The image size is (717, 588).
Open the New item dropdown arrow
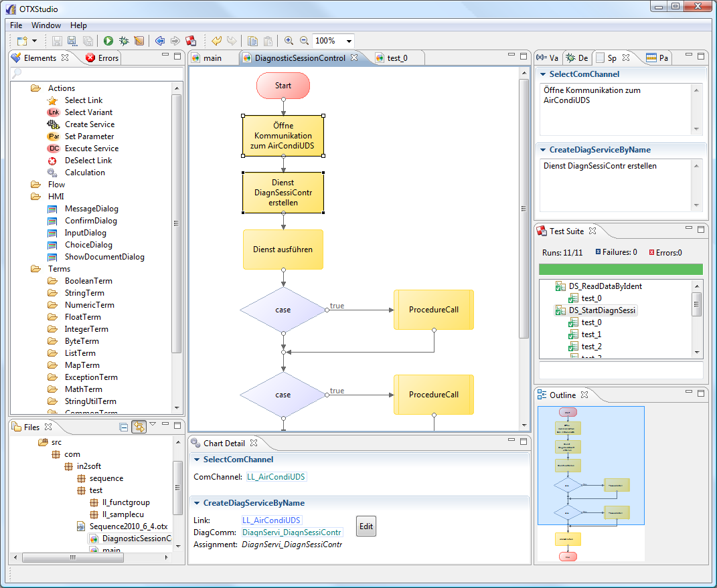(33, 41)
